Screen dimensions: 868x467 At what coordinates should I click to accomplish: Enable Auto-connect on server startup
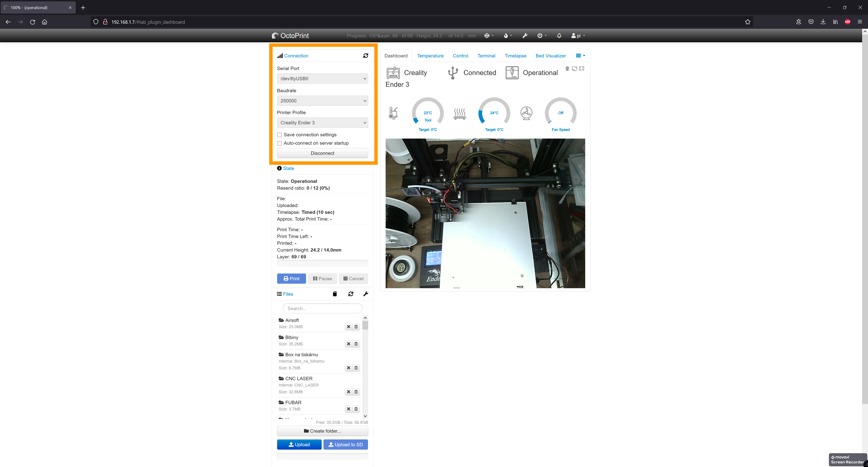pos(279,143)
